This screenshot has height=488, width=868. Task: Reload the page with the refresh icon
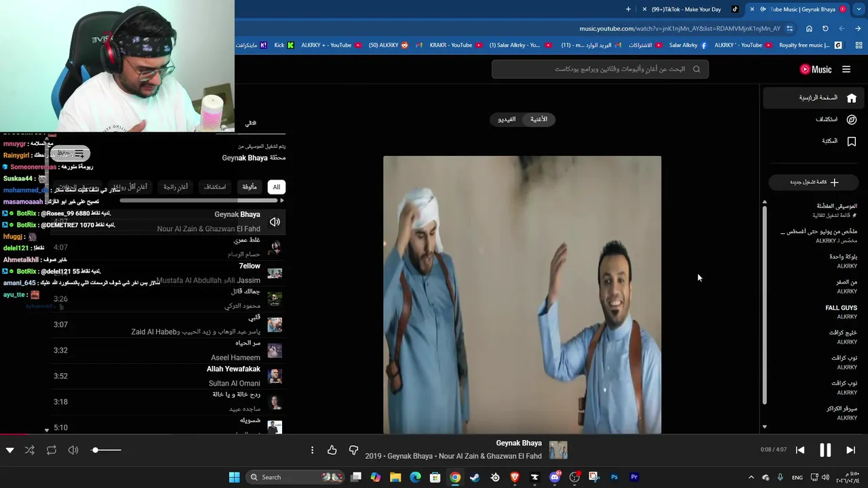[x=825, y=28]
